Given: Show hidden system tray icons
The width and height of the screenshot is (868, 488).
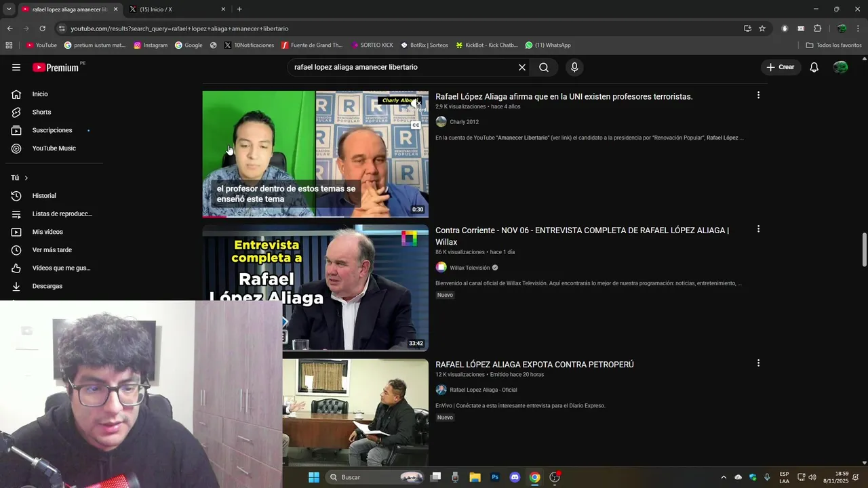Looking at the screenshot, I should pos(723,477).
